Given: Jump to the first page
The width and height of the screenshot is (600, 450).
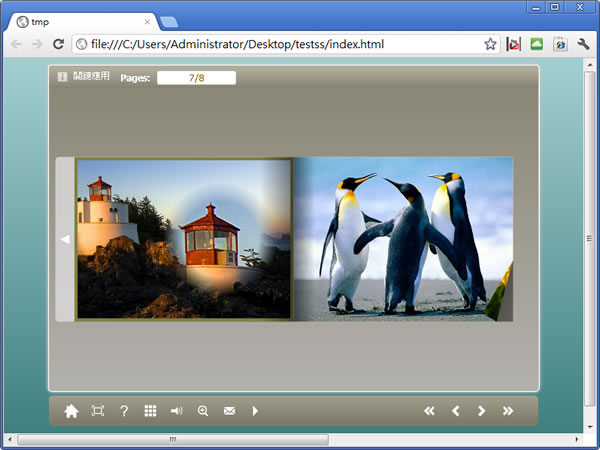Looking at the screenshot, I should tap(429, 411).
